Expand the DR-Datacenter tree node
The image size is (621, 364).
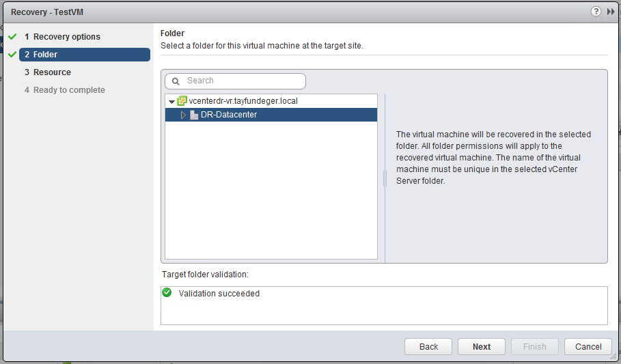click(183, 115)
